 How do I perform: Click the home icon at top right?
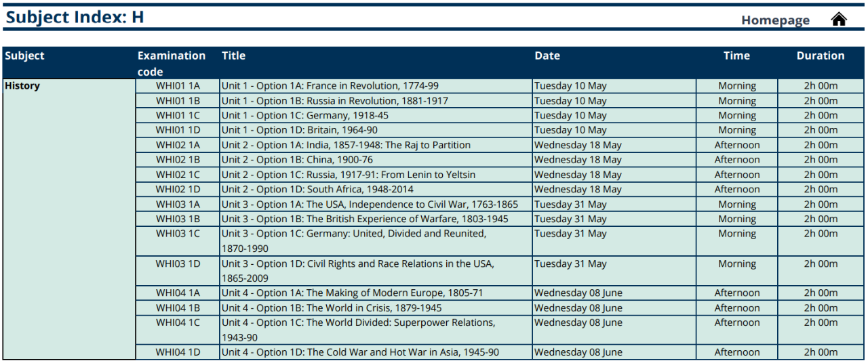click(839, 19)
